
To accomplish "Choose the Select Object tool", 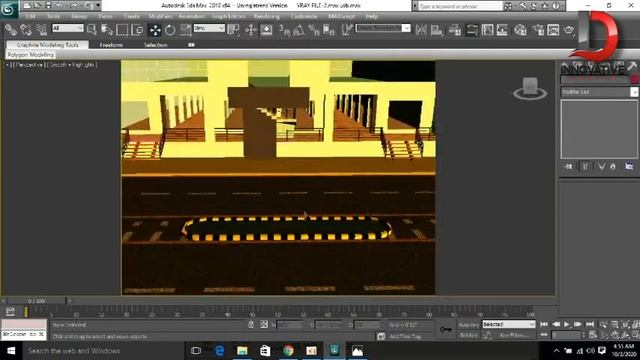I will [x=92, y=30].
